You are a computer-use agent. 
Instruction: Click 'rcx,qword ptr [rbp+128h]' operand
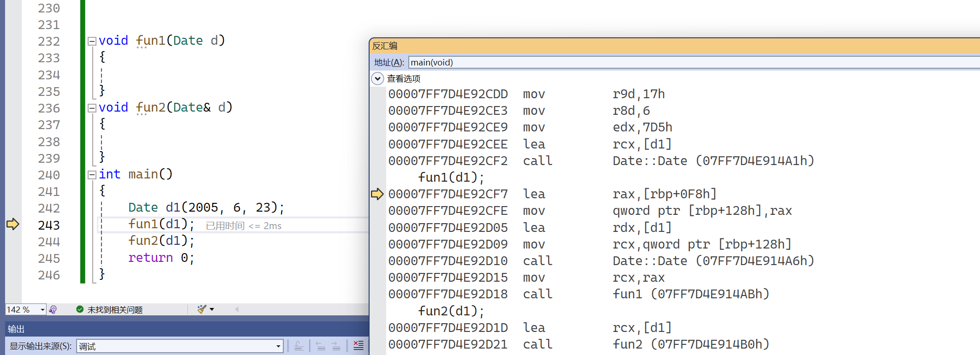click(702, 244)
